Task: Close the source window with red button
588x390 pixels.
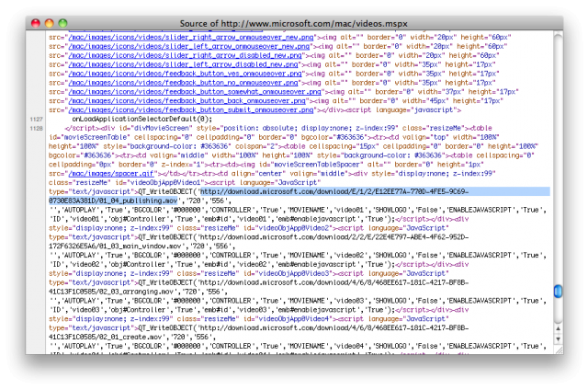Action: coord(36,23)
